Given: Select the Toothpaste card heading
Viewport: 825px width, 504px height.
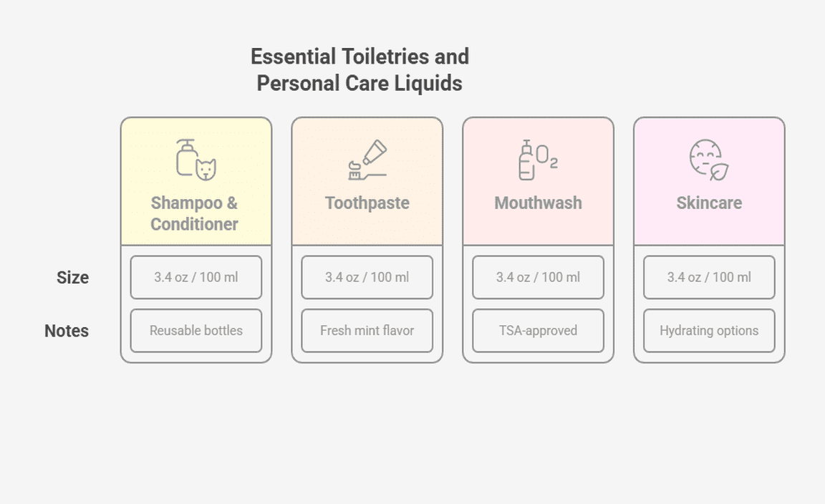Looking at the screenshot, I should point(367,203).
